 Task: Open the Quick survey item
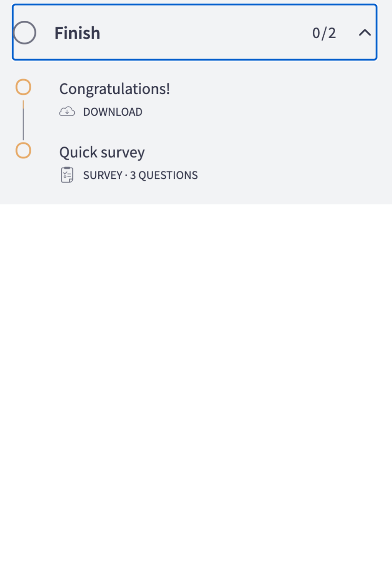(102, 152)
